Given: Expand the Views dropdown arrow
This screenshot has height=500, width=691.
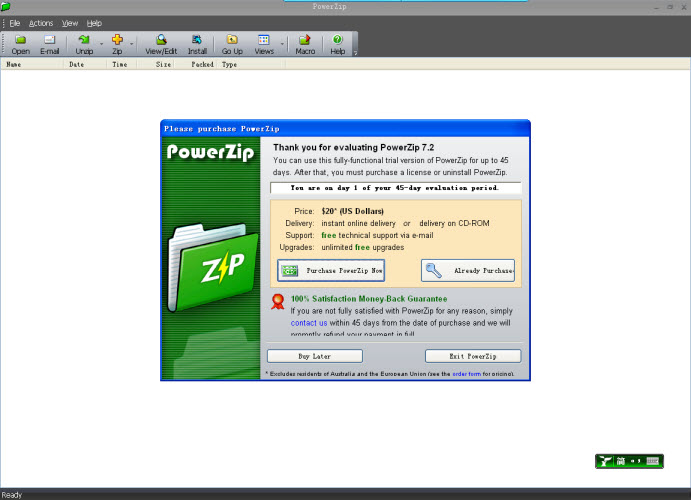Looking at the screenshot, I should 282,45.
